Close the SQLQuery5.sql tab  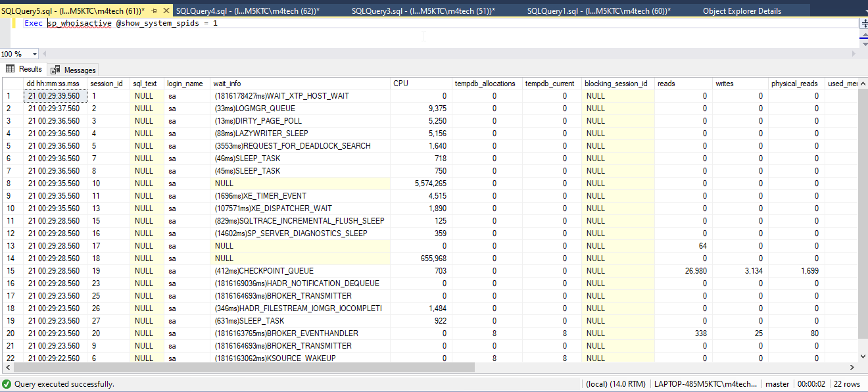click(165, 11)
